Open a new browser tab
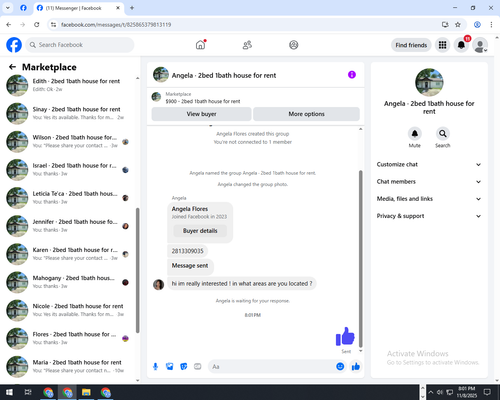The width and height of the screenshot is (500, 400). (x=132, y=8)
